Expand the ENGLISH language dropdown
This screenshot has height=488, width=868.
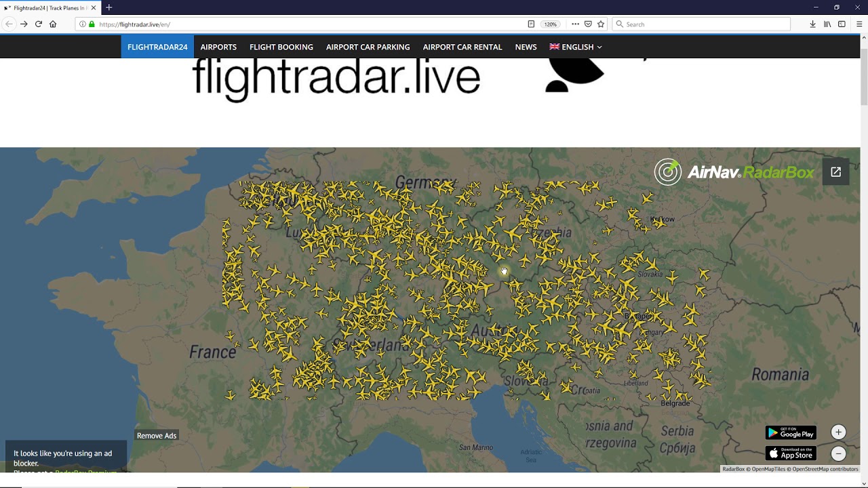click(x=576, y=47)
